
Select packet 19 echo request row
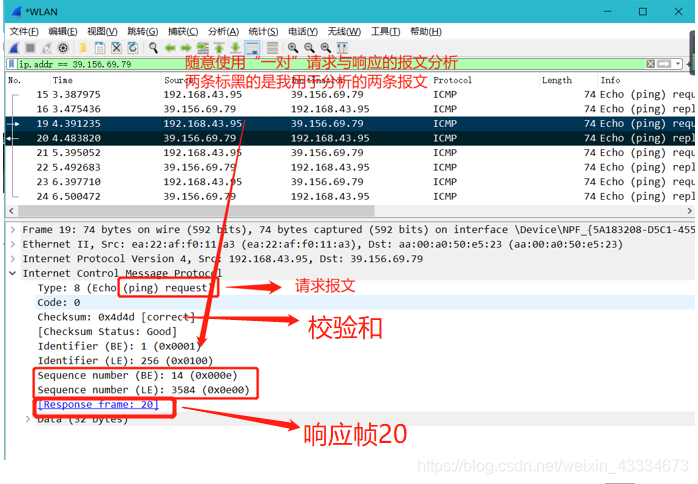[349, 123]
